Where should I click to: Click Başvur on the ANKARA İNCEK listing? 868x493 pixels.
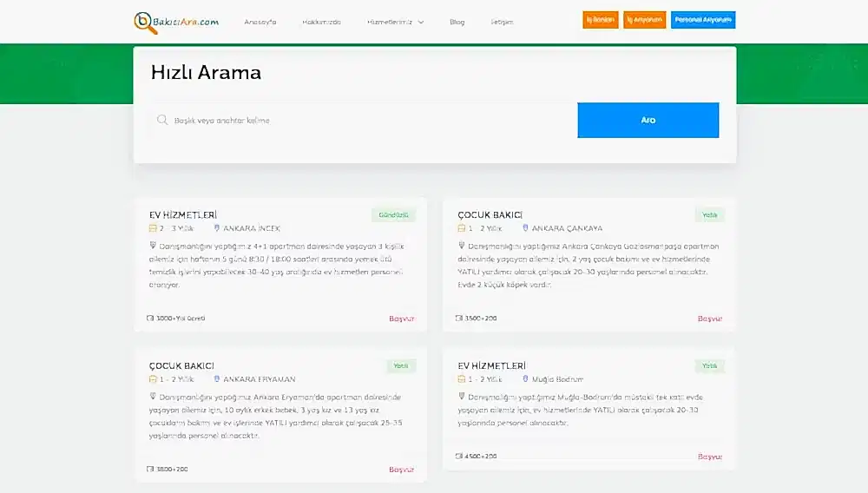click(401, 319)
